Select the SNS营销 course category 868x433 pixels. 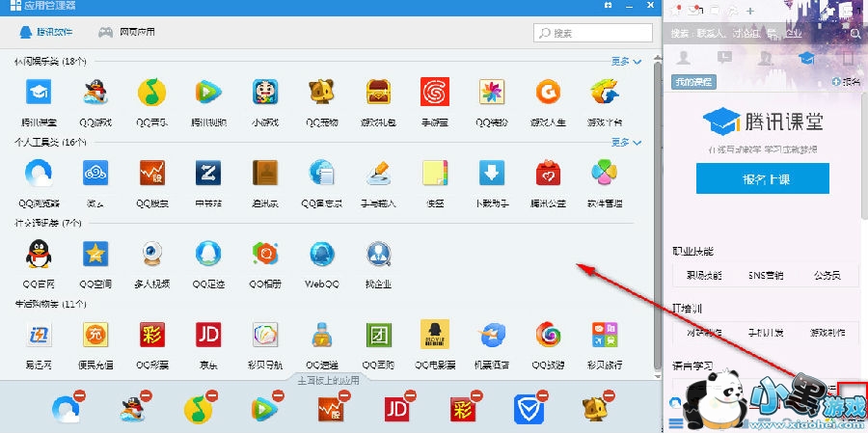point(766,275)
